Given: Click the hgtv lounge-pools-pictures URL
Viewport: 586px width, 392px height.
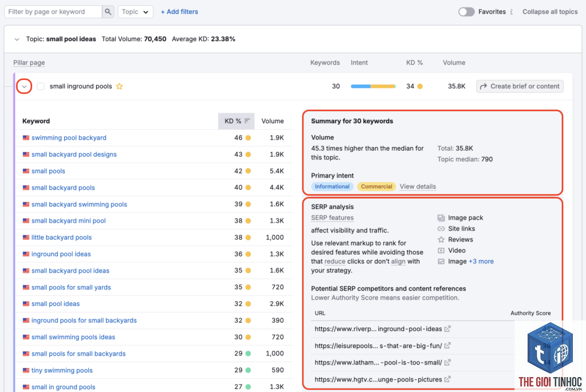Looking at the screenshot, I should pyautogui.click(x=378, y=379).
